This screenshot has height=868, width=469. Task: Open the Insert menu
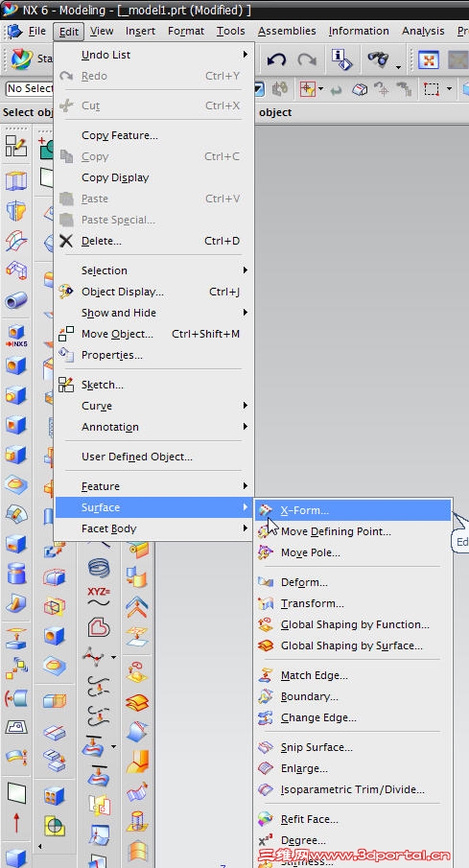coord(140,31)
